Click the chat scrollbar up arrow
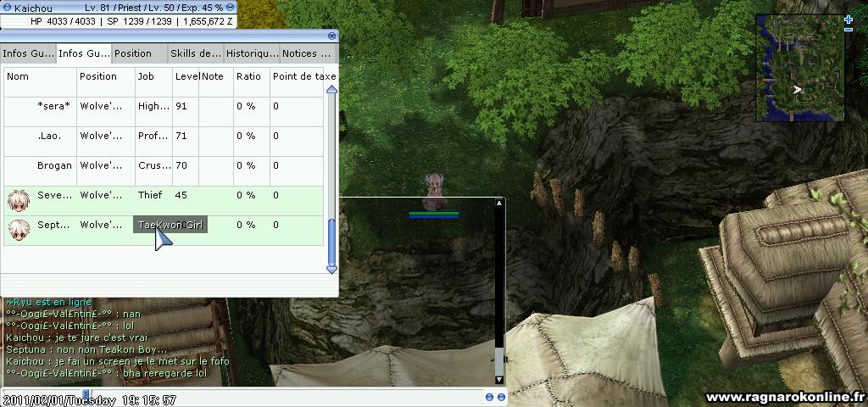 498,203
